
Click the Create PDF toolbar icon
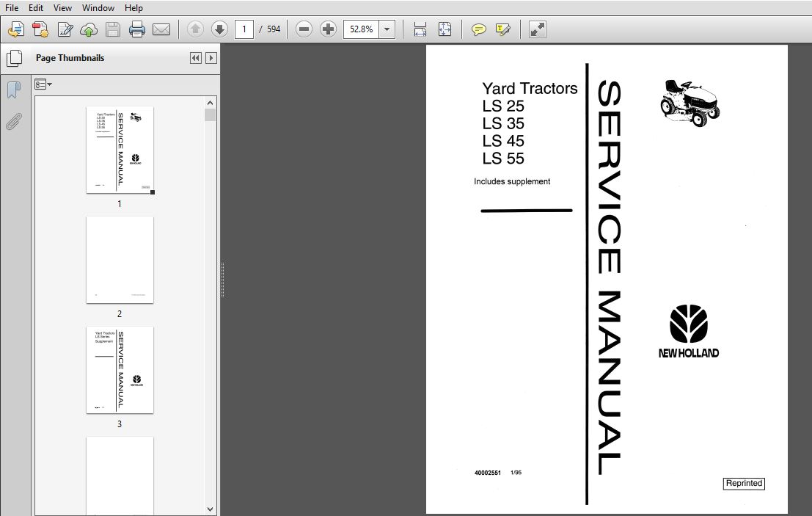pyautogui.click(x=40, y=29)
